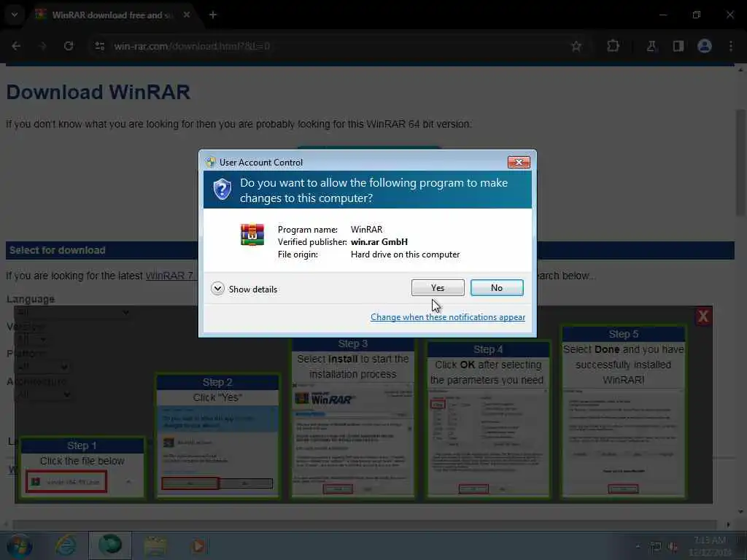
Task: Select the WinRAR download browser tab
Action: tap(113, 15)
